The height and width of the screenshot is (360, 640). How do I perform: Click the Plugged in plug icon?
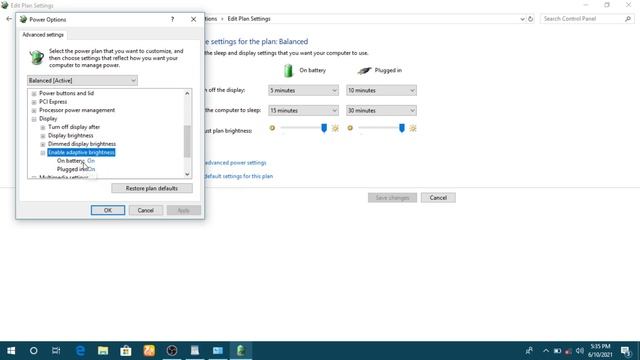pos(364,70)
